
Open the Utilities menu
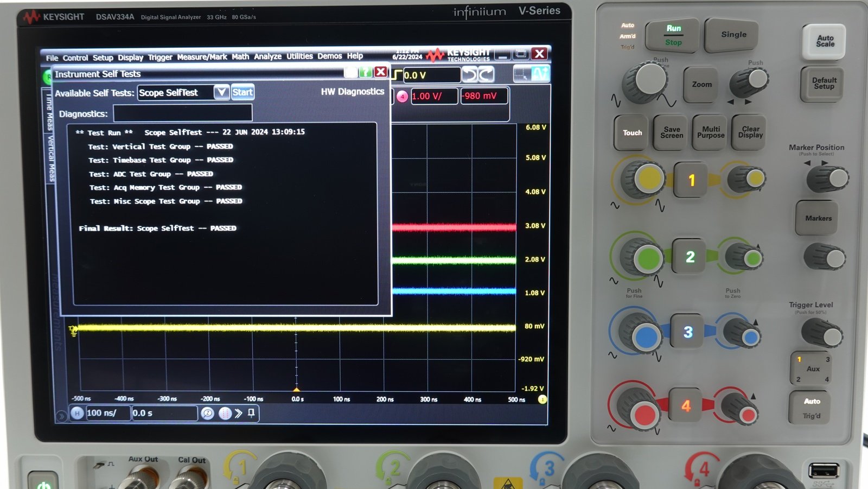[x=299, y=56]
